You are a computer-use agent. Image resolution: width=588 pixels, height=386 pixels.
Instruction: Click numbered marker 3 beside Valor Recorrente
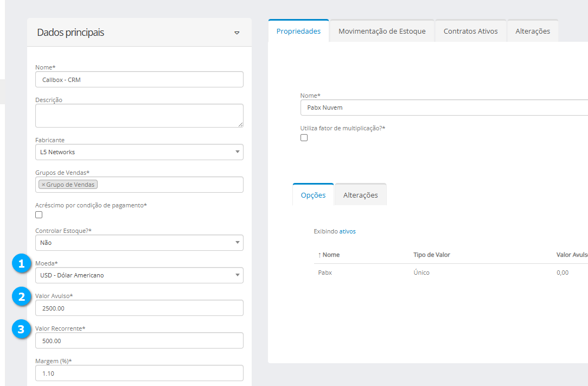[x=21, y=330]
